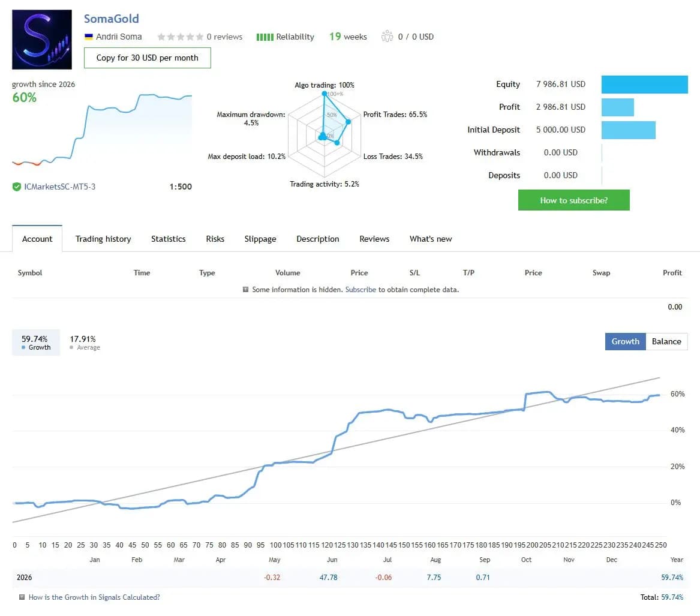Click the radar chart Algo trading point
This screenshot has height=616, width=700.
coord(325,94)
